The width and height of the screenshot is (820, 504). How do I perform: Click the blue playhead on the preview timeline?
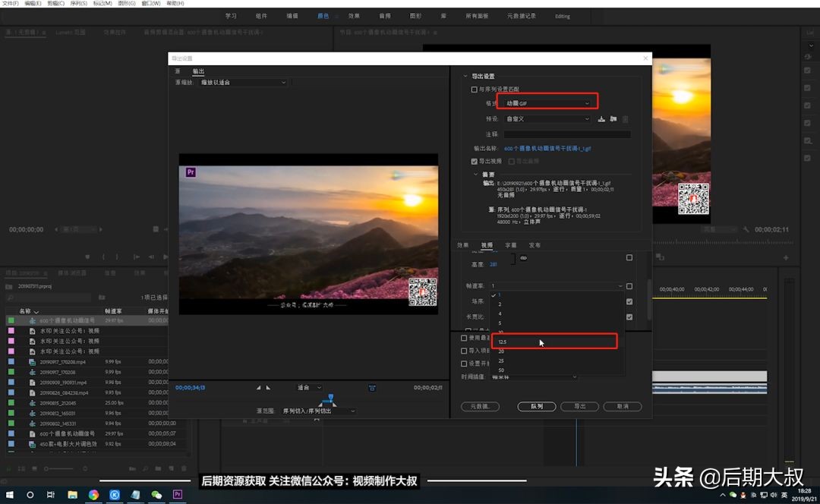[330, 397]
